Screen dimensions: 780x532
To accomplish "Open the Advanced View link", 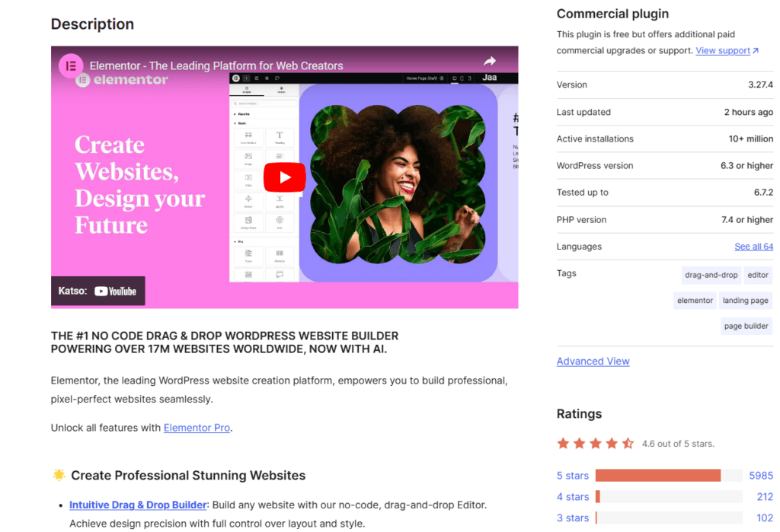I will [593, 362].
